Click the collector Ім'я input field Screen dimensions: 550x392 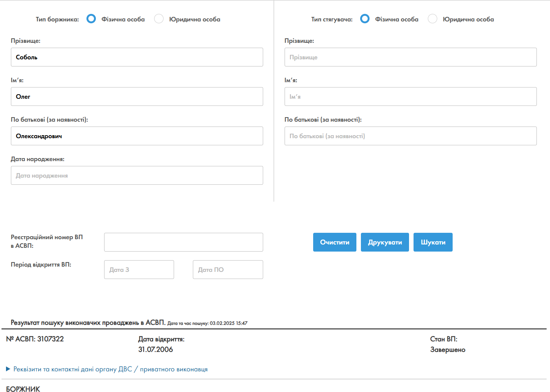[x=411, y=96]
